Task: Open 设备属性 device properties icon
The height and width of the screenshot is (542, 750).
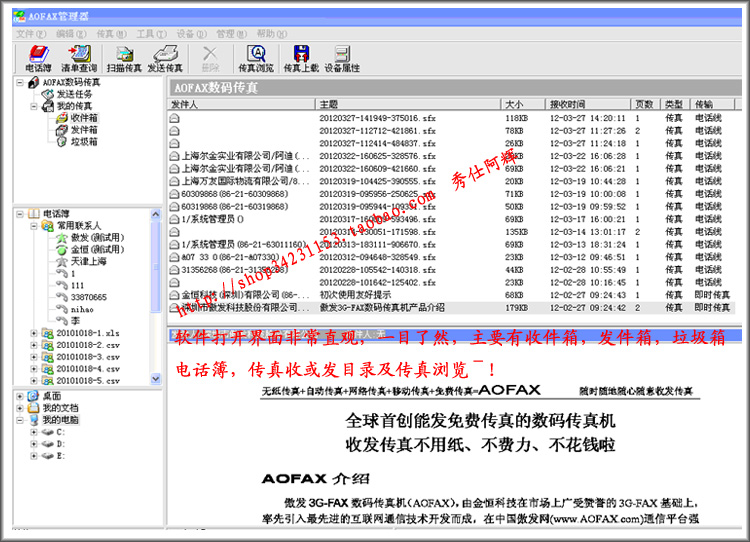Action: 341,58
